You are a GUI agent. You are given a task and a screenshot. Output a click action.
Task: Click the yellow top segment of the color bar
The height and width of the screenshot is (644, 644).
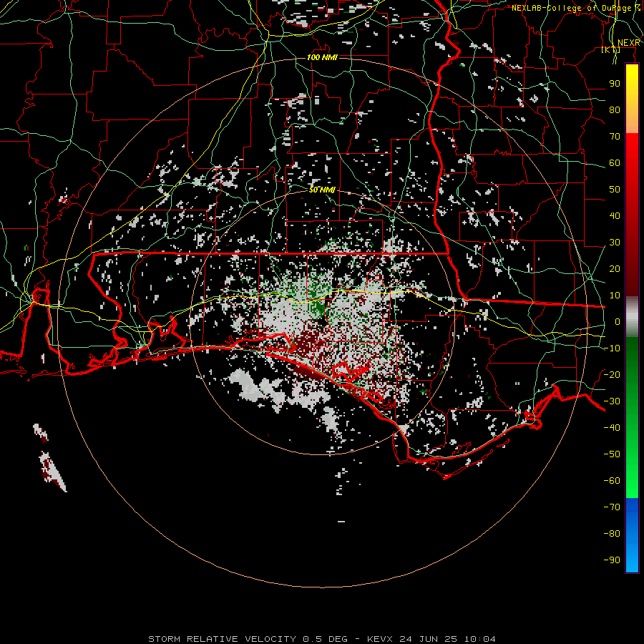[x=632, y=99]
